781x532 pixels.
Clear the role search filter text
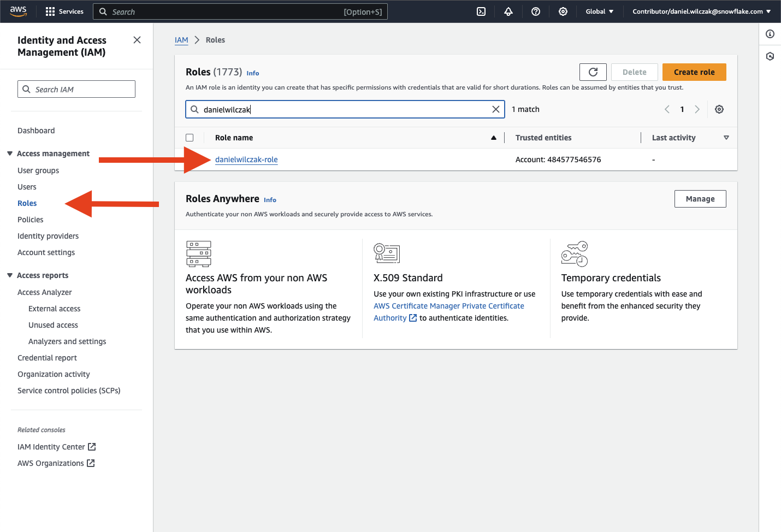496,109
